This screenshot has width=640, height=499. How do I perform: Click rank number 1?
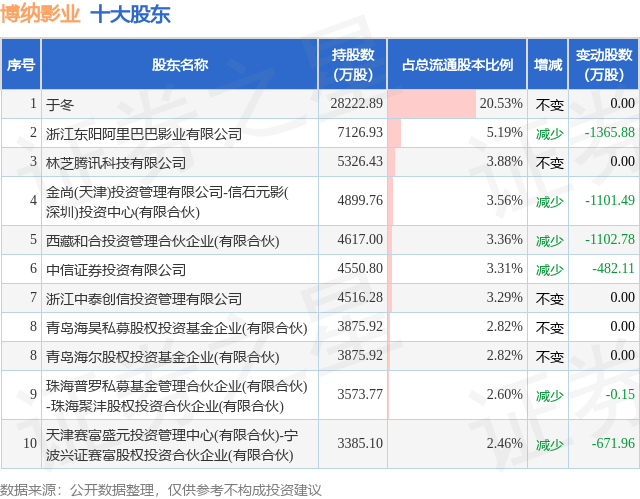33,104
